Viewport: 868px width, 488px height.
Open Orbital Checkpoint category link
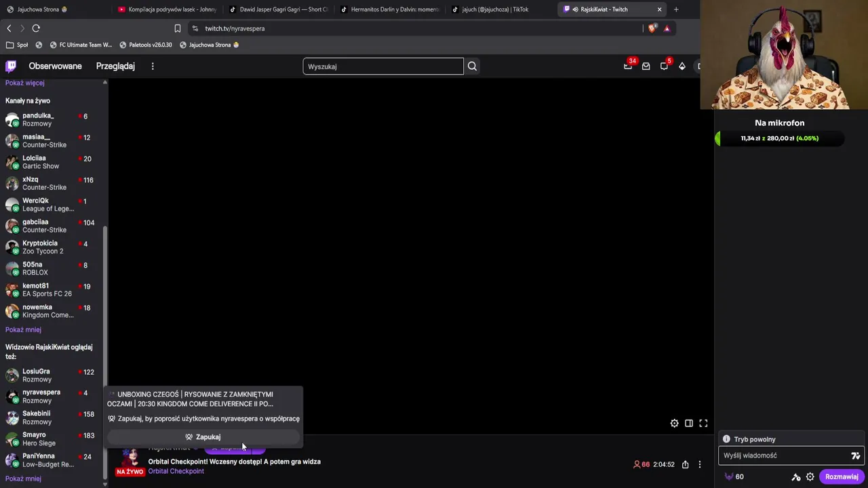pyautogui.click(x=176, y=471)
